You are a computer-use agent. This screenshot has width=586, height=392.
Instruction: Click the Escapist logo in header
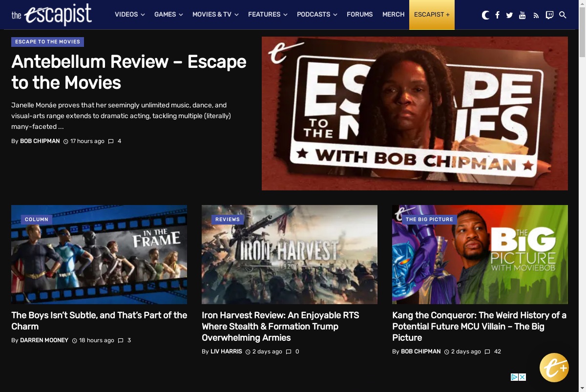[x=51, y=15]
